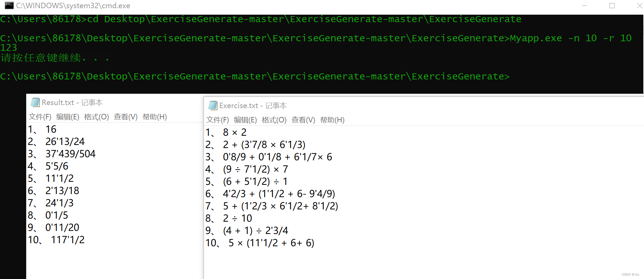Image resolution: width=644 pixels, height=279 pixels.
Task: Click exercise (4 + 1) ÷ 2'3/4
Action: [x=256, y=231]
